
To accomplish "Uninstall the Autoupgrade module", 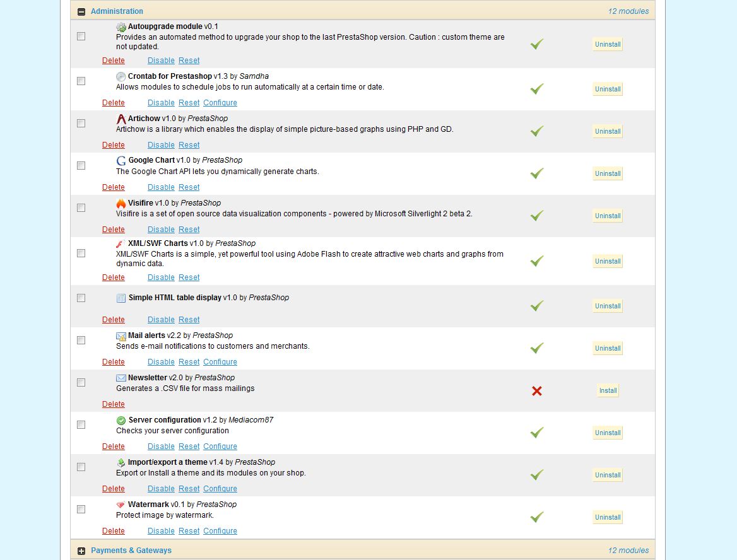I will coord(608,44).
